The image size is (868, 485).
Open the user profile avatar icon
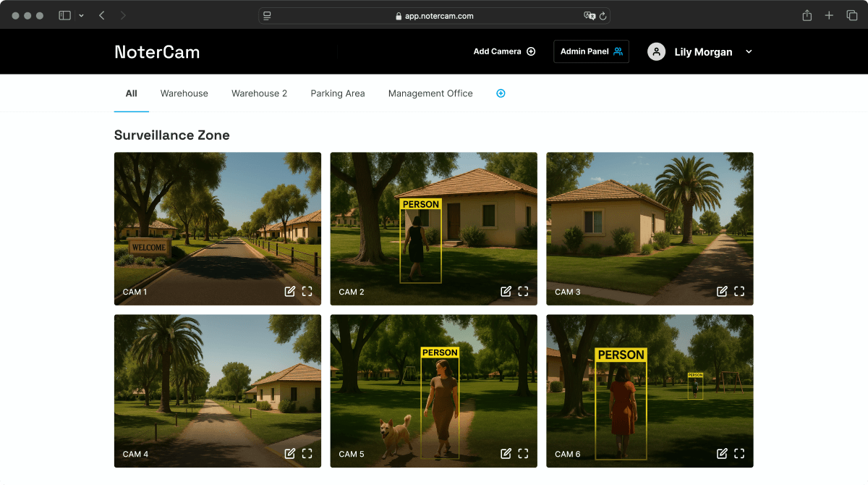coord(656,51)
